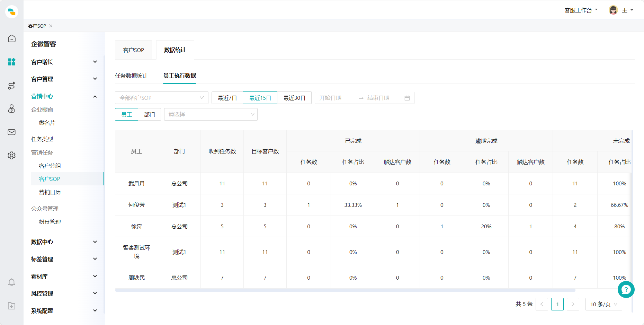644x325 pixels.
Task: Open 客服工作台 dropdown menu
Action: point(581,10)
